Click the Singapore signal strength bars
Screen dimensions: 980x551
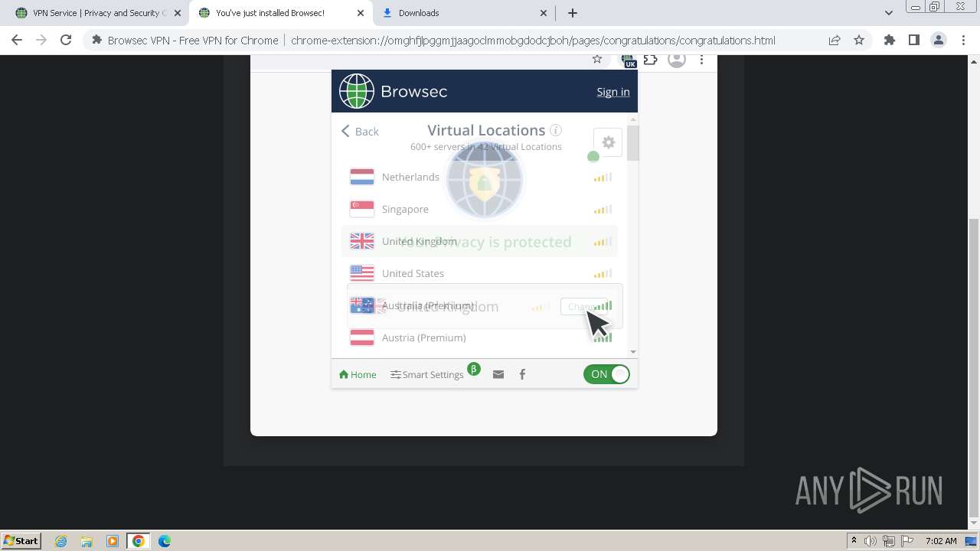pyautogui.click(x=603, y=210)
